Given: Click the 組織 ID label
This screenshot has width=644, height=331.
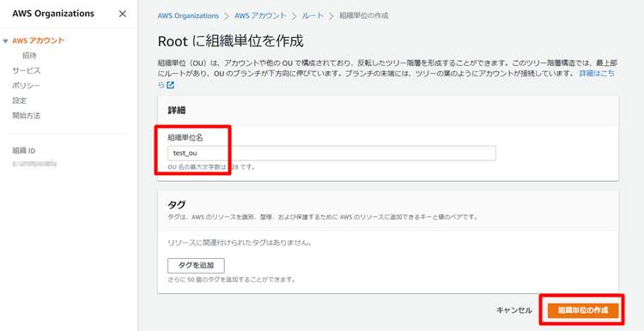Looking at the screenshot, I should click(24, 151).
